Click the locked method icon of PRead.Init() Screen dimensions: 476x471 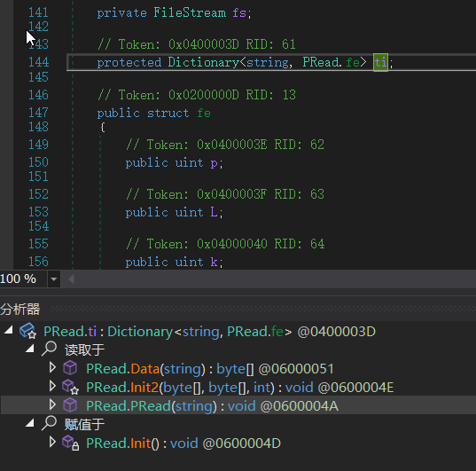click(x=70, y=443)
